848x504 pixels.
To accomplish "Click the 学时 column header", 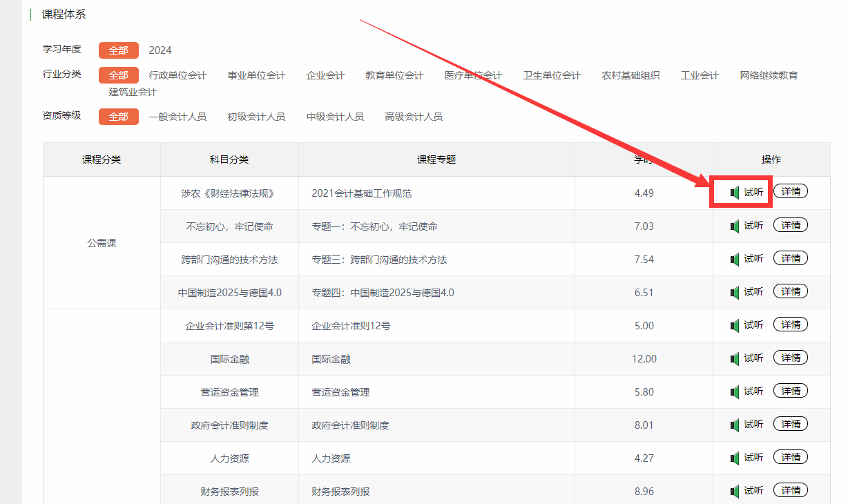I will click(x=644, y=159).
